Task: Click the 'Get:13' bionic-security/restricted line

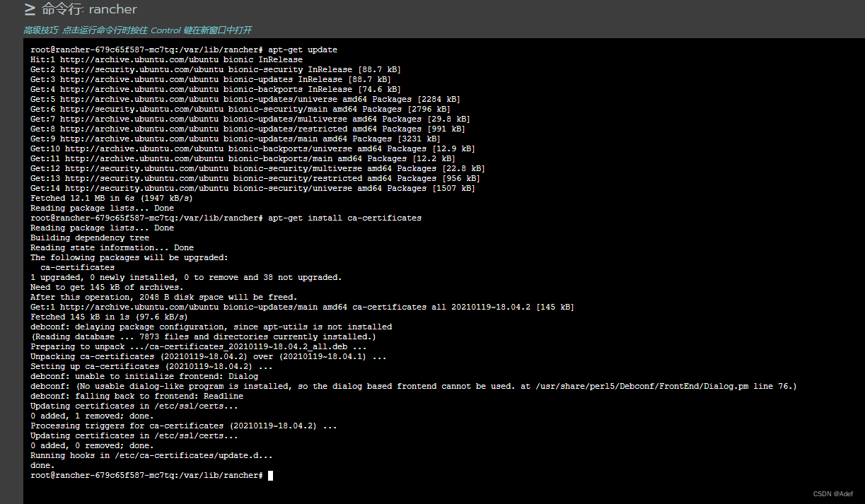Action: [x=255, y=178]
